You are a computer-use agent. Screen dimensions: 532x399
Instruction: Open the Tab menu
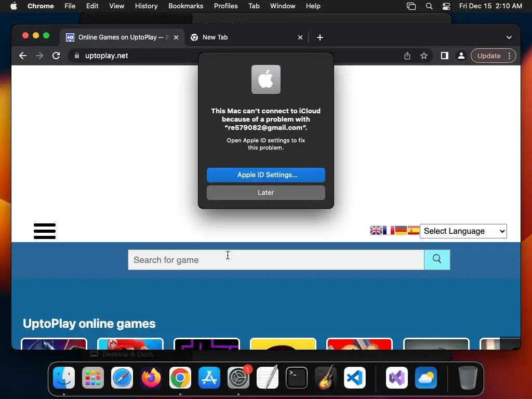coord(254,6)
